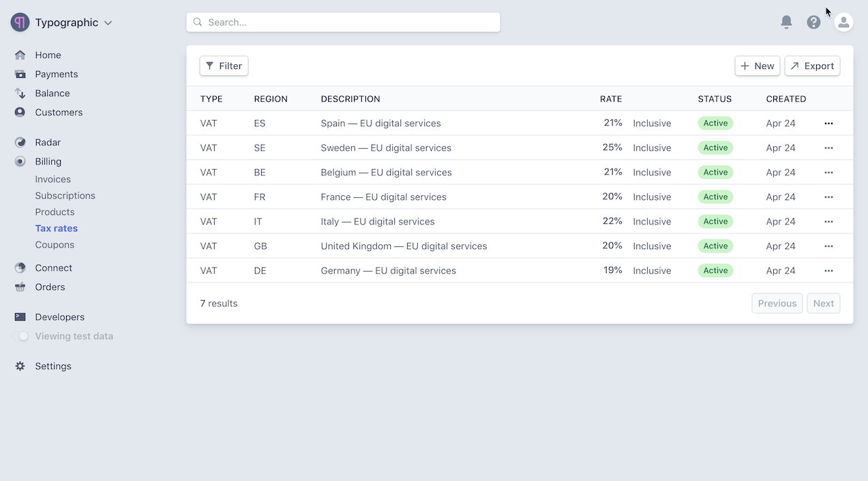Click United Kingdom — EU digital services description
The image size is (868, 481).
(x=404, y=246)
